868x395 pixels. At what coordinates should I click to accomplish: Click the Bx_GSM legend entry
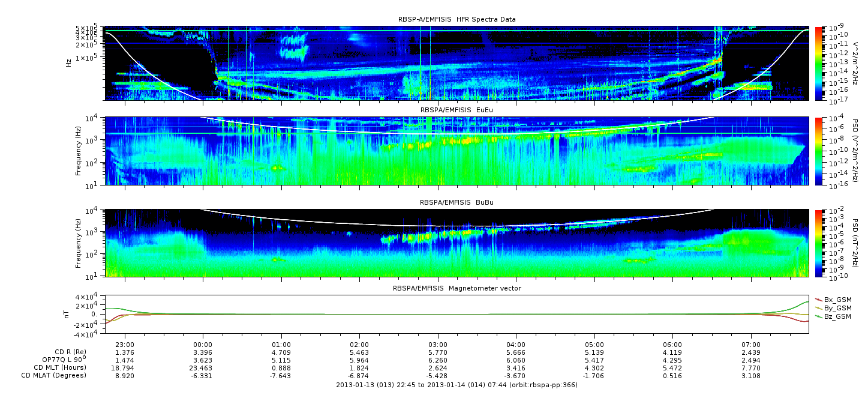(837, 300)
